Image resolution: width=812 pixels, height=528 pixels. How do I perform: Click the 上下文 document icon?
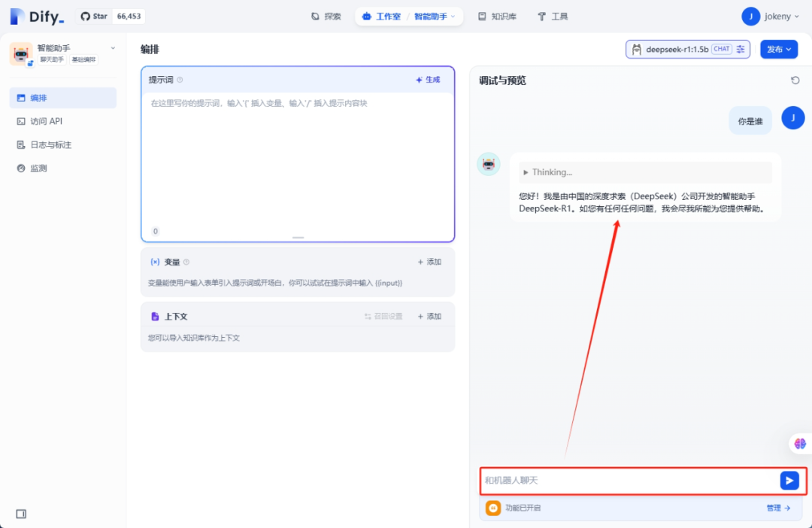pyautogui.click(x=155, y=317)
